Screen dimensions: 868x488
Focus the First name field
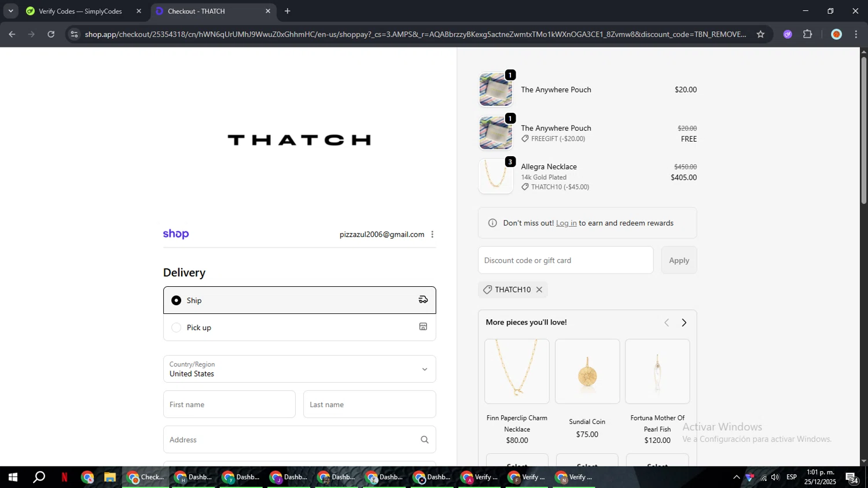(229, 404)
